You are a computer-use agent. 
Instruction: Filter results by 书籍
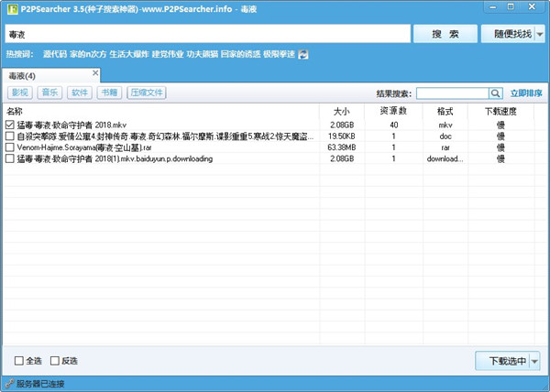coord(109,93)
